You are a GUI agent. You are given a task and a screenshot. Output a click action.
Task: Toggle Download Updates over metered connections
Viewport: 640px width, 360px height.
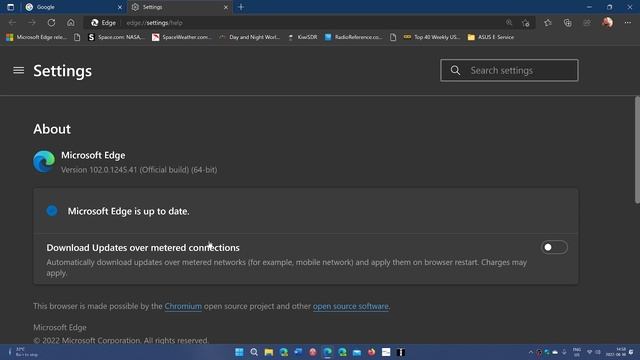tap(554, 247)
